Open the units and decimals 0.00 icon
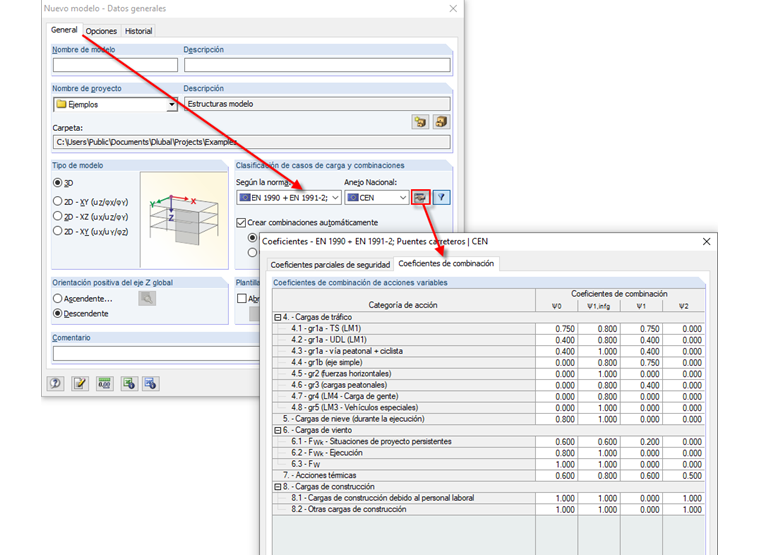This screenshot has height=555, width=760. click(104, 384)
